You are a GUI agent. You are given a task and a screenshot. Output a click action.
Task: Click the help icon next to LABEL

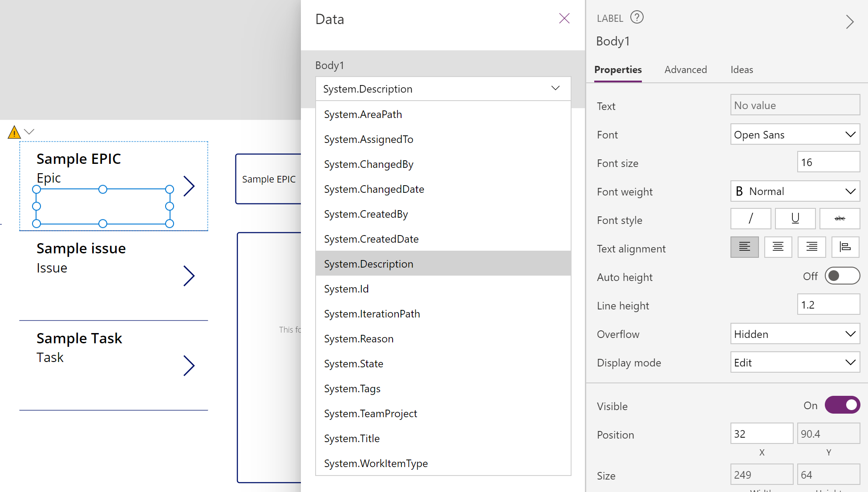pyautogui.click(x=637, y=17)
